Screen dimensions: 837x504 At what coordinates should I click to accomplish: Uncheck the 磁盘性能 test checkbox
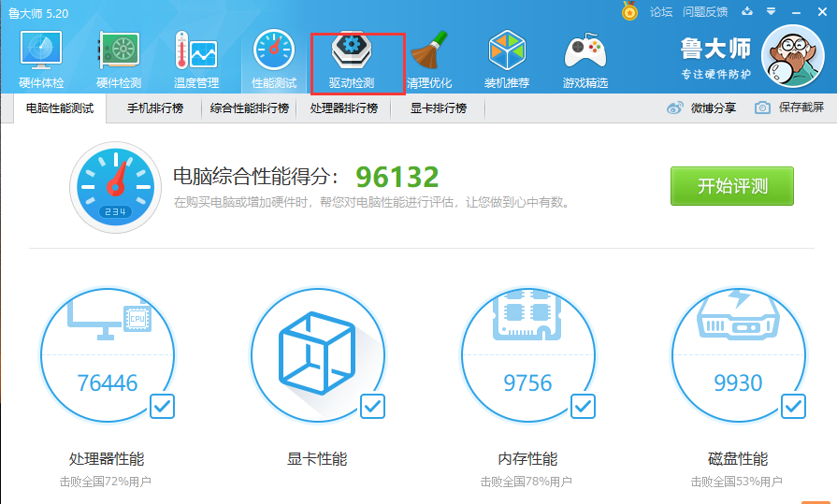pos(793,406)
